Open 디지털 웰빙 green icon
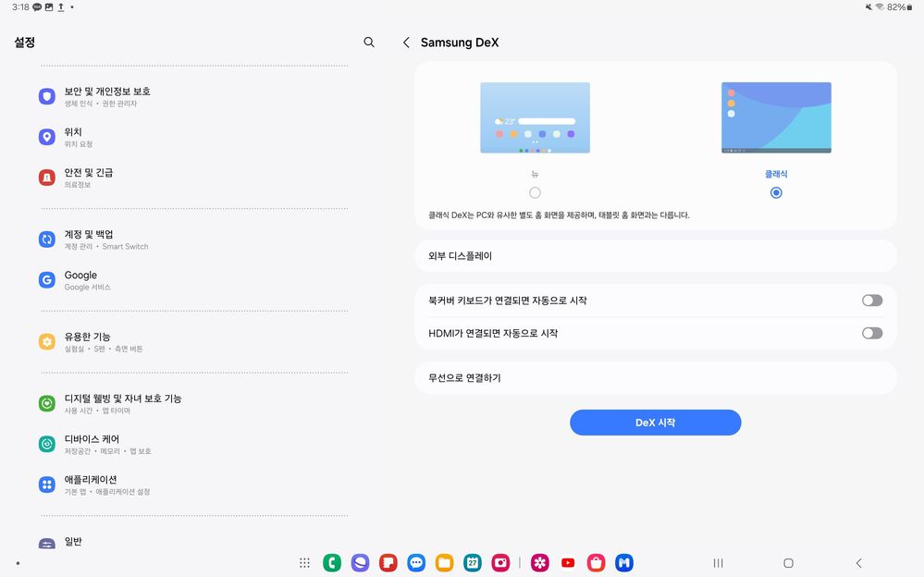This screenshot has width=924, height=577. pos(47,403)
